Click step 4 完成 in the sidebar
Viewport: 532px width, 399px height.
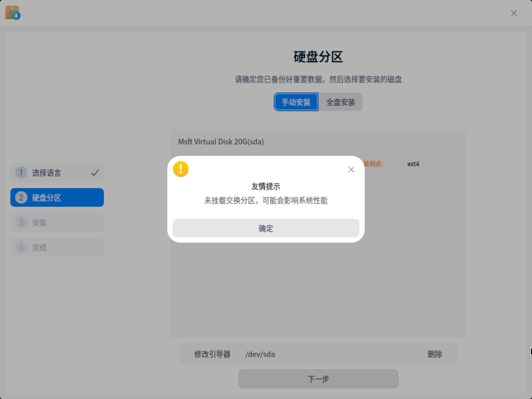[57, 247]
